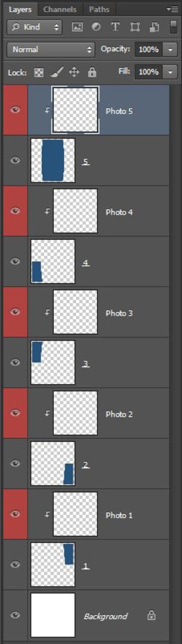Lock position move icon
Screen dimensions: 182x644
coord(74,72)
